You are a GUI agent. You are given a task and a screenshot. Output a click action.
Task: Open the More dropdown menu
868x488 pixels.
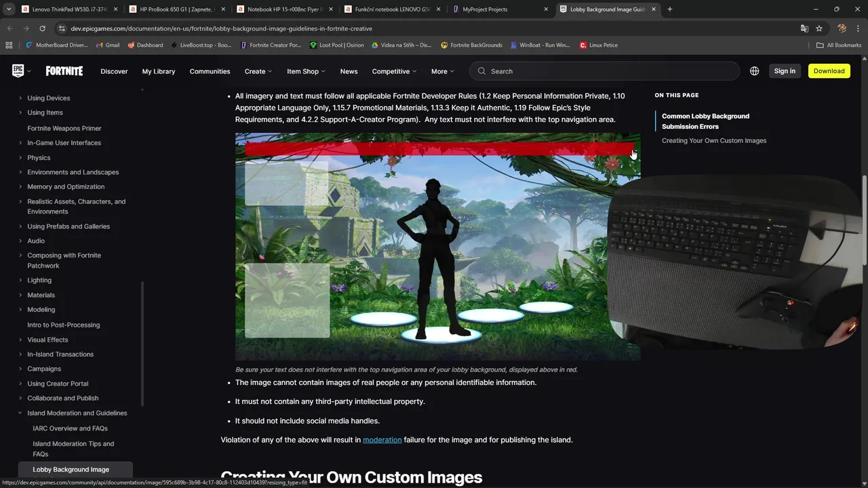[x=442, y=71]
